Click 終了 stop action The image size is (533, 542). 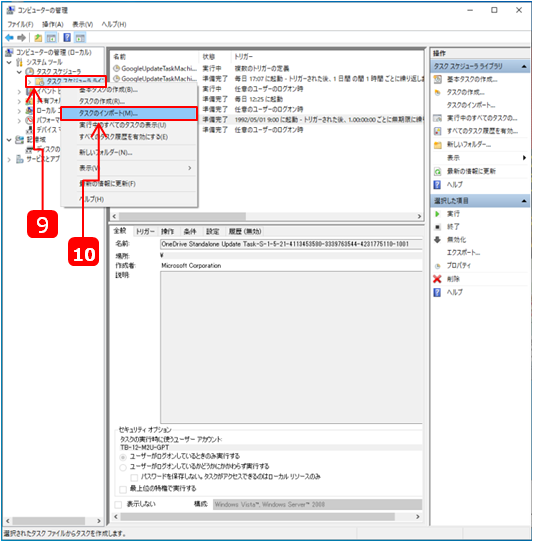tap(453, 227)
